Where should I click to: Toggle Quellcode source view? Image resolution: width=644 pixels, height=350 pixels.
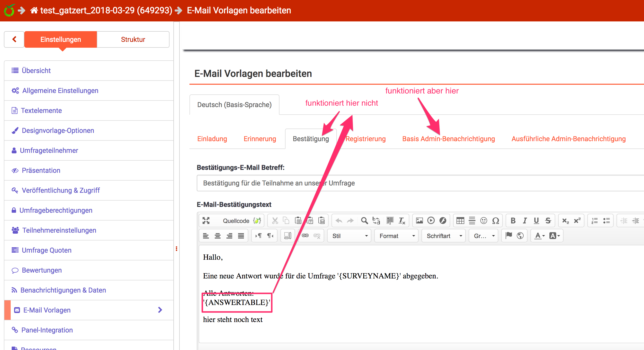click(x=236, y=221)
